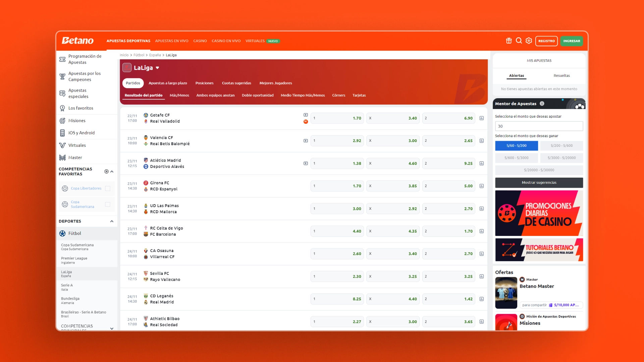The image size is (644, 362).
Task: Open Los favoritos in sidebar
Action: [87, 108]
